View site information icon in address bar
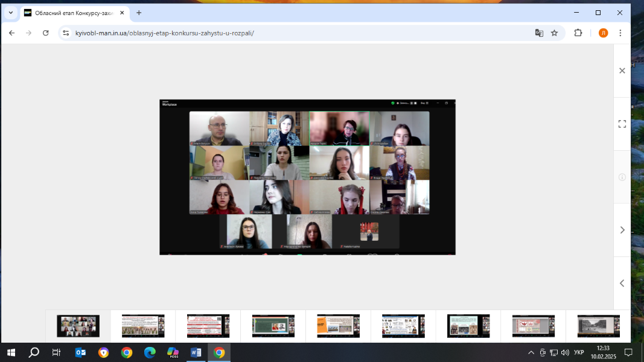The height and width of the screenshot is (362, 644). click(66, 33)
